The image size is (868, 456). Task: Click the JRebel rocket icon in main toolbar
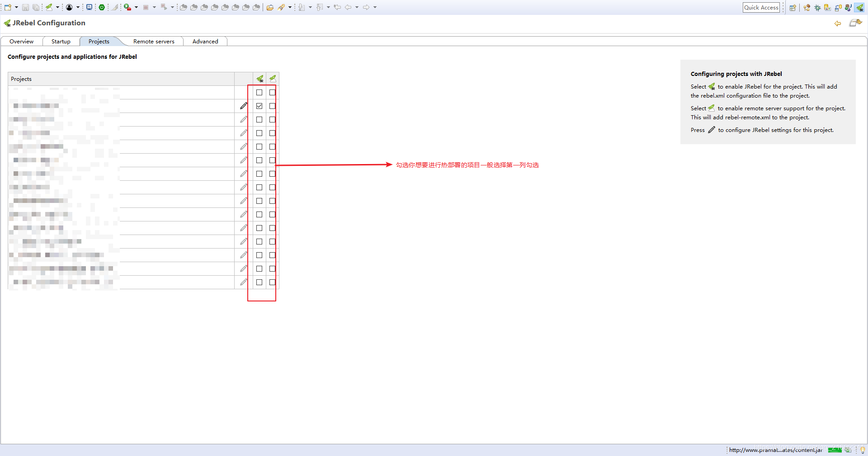click(49, 7)
